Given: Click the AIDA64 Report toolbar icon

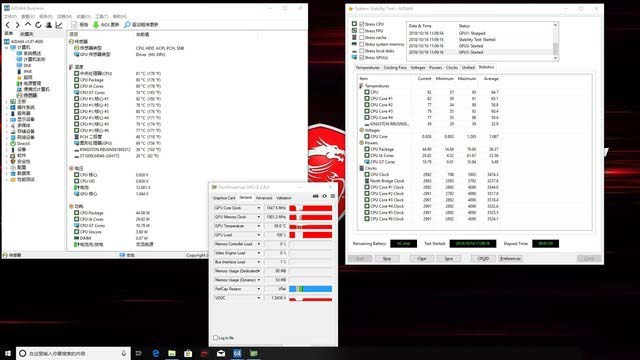Looking at the screenshot, I should click(74, 25).
